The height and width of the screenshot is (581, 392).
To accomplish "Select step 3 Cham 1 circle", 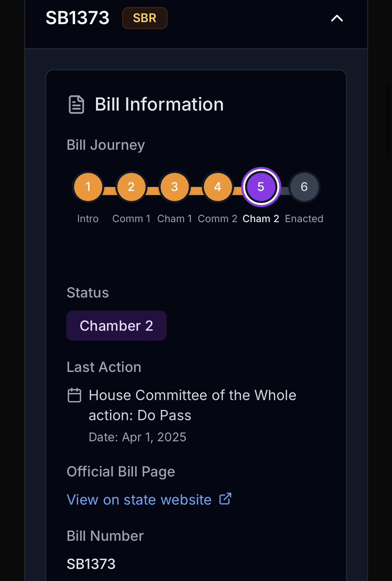I will (174, 187).
